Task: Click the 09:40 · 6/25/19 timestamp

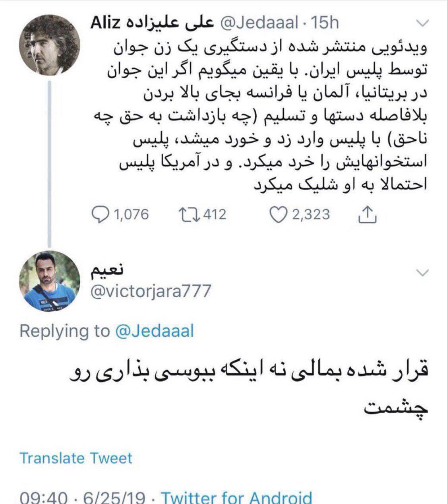Action: [x=83, y=498]
